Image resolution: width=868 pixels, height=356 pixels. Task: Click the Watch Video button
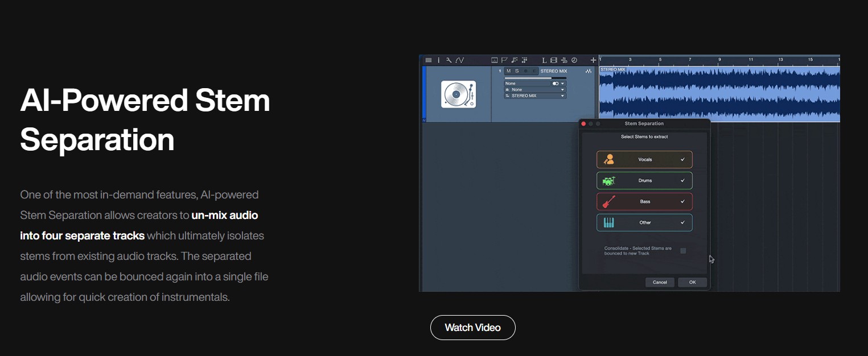(472, 328)
